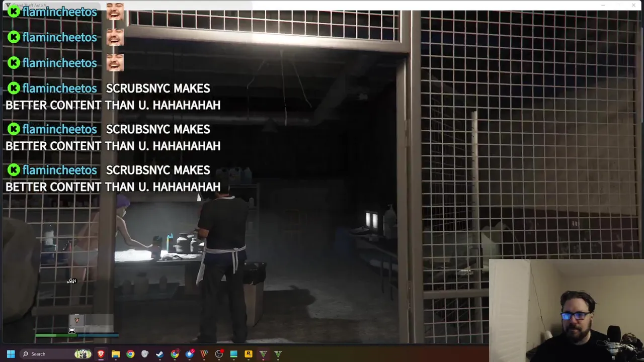Open the Chrome icon beside File Explorer
The width and height of the screenshot is (644, 362).
(x=130, y=354)
